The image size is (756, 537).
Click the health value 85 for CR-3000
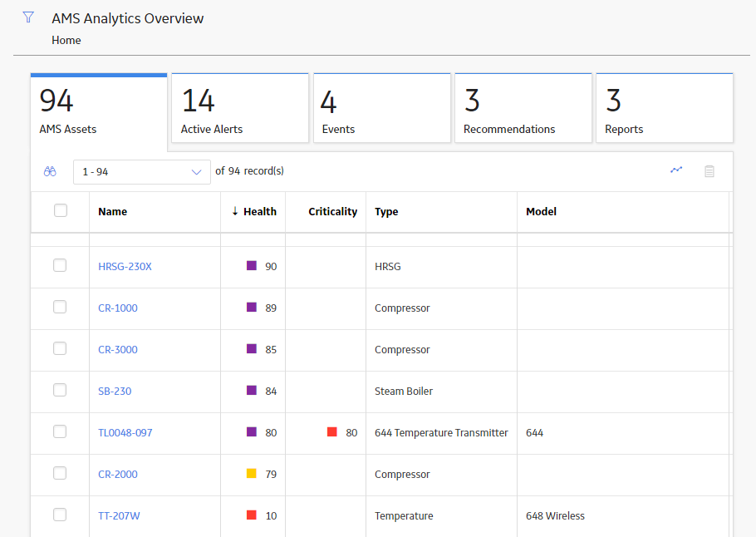coord(271,349)
